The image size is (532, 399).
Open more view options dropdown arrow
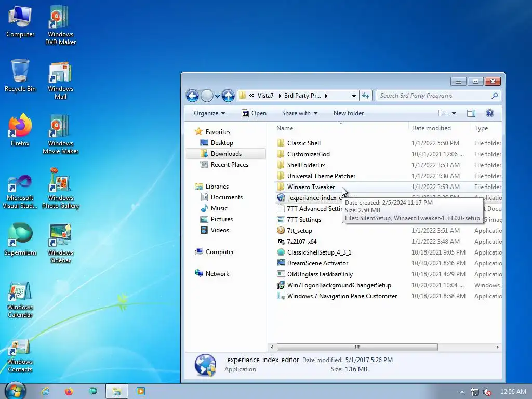point(454,113)
